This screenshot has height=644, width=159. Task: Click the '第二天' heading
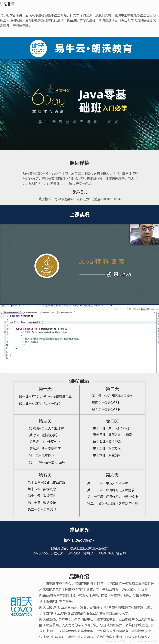tap(112, 389)
